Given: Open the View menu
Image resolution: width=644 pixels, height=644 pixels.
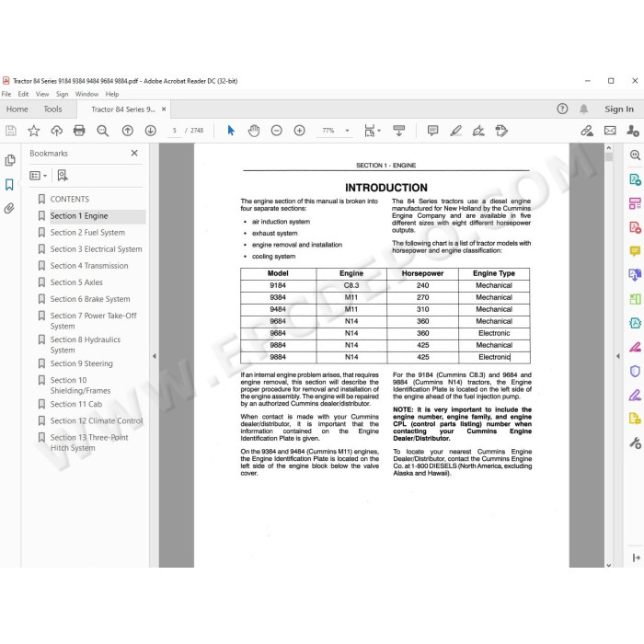Looking at the screenshot, I should [x=42, y=94].
